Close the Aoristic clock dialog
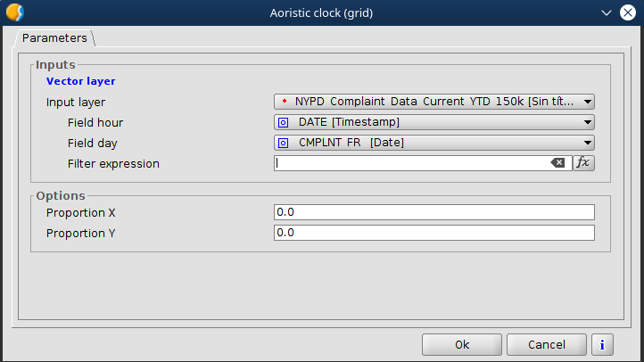Viewport: 644px width, 362px height. pyautogui.click(x=628, y=12)
